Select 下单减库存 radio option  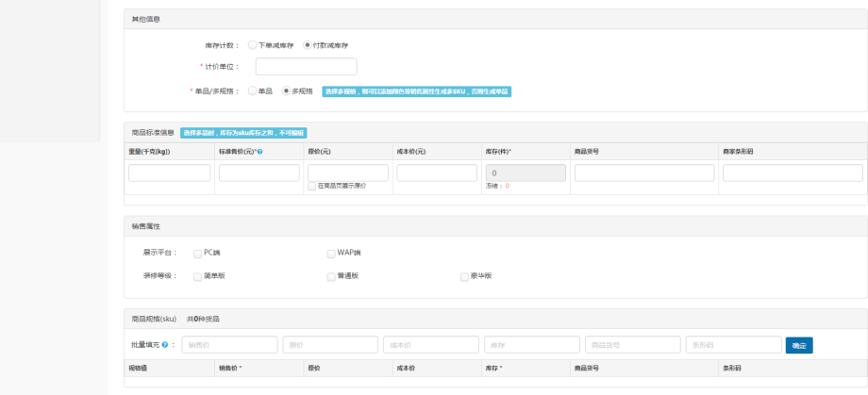(252, 45)
